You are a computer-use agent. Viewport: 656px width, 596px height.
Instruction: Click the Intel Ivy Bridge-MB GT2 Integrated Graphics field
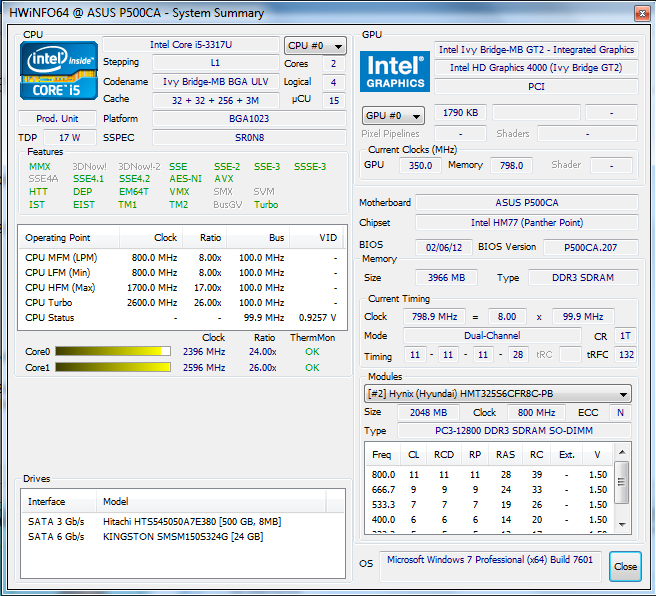coord(536,50)
